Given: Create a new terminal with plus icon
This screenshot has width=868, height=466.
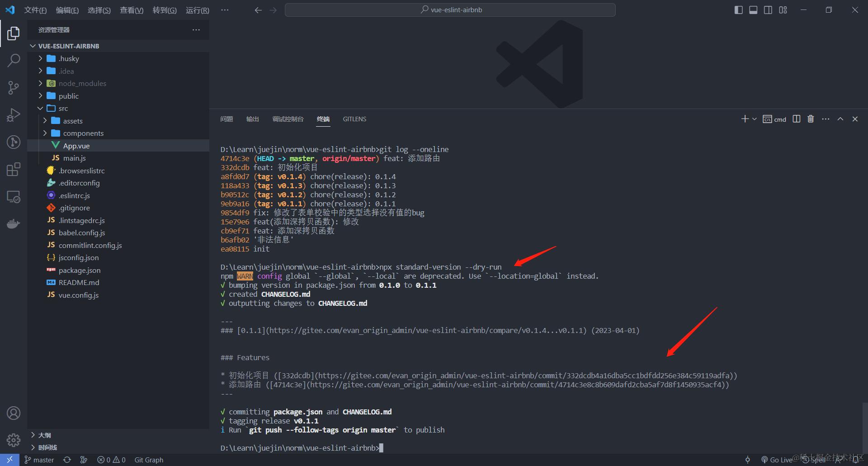Looking at the screenshot, I should click(745, 119).
